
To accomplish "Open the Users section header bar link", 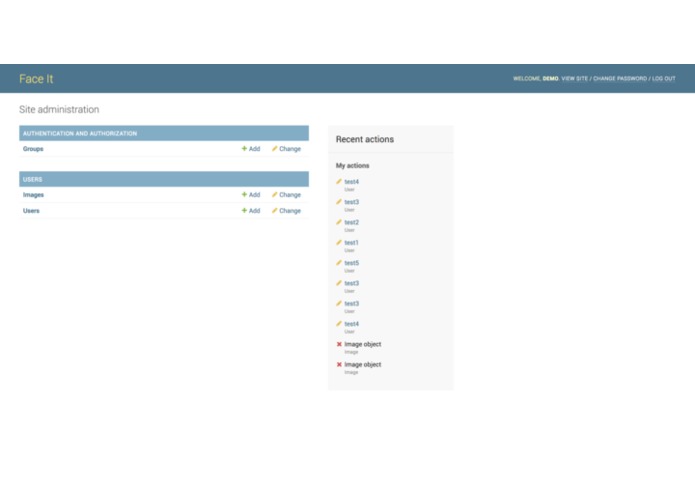I will 32,179.
